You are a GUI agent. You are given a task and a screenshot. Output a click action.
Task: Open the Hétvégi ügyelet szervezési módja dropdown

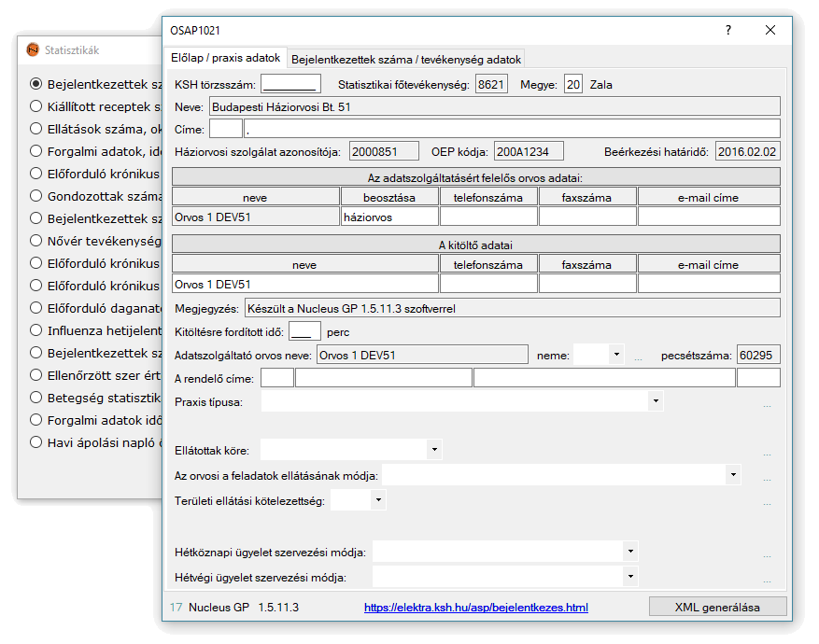[x=630, y=576]
